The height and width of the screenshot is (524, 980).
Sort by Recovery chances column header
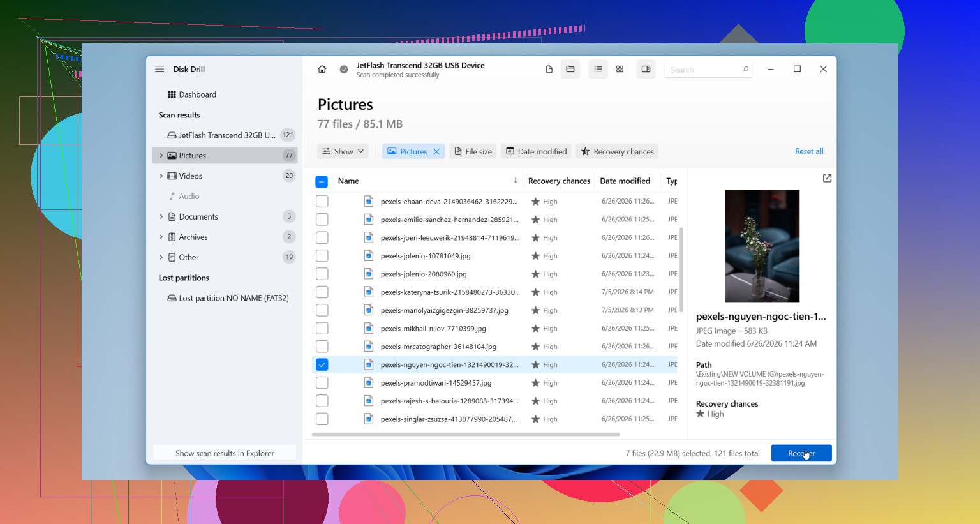pyautogui.click(x=559, y=181)
